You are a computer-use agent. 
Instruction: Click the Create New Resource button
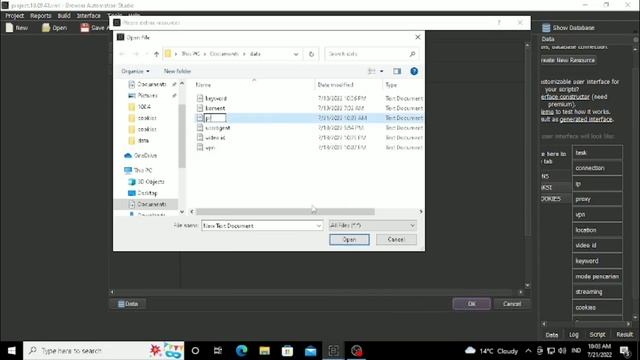coord(568,60)
